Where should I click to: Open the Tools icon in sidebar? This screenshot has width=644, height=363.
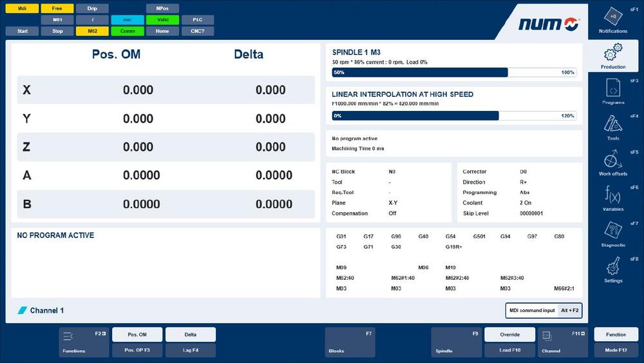click(x=613, y=123)
